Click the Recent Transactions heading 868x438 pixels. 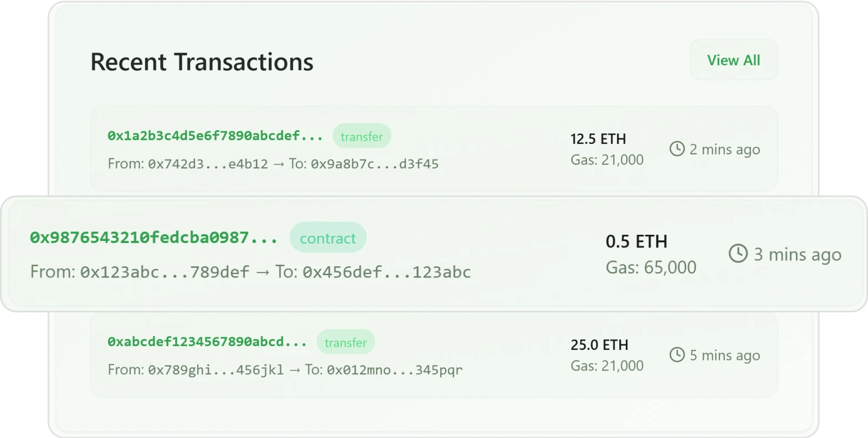tap(202, 61)
